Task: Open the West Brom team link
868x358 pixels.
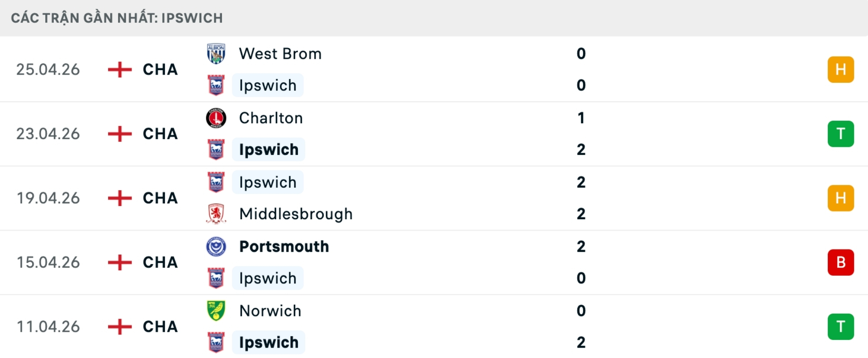Action: [x=280, y=54]
